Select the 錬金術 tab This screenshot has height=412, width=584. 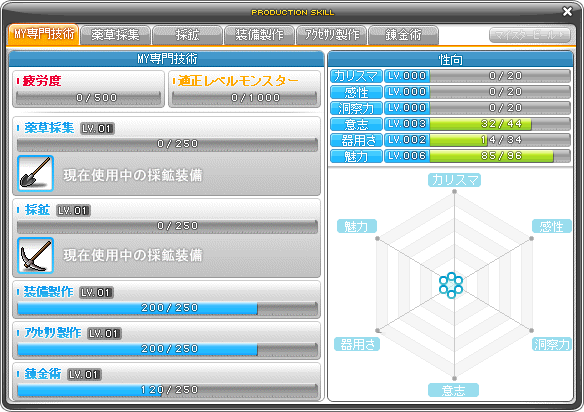point(403,35)
